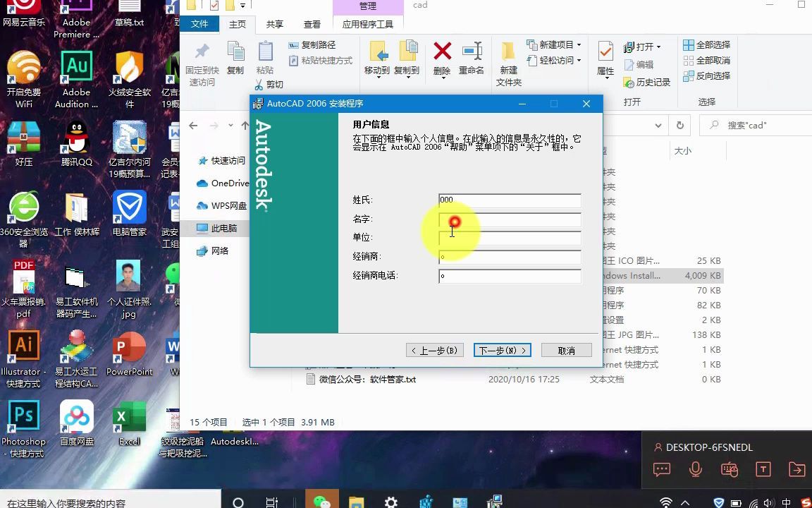Click the 下一步 (Next) button
The width and height of the screenshot is (812, 508).
[x=501, y=350]
